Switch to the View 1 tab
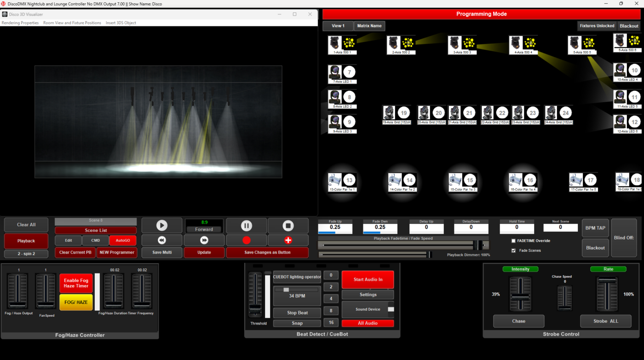The image size is (644, 360). click(338, 26)
